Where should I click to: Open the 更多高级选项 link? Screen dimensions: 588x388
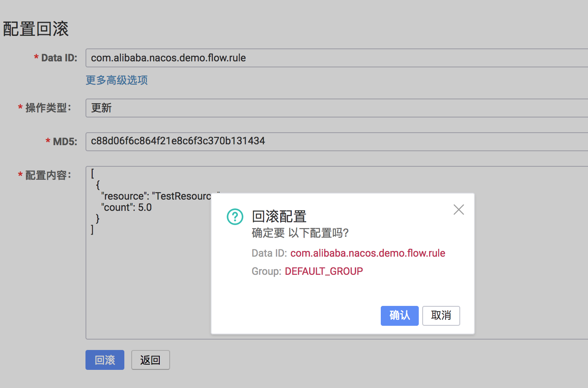[x=117, y=80]
